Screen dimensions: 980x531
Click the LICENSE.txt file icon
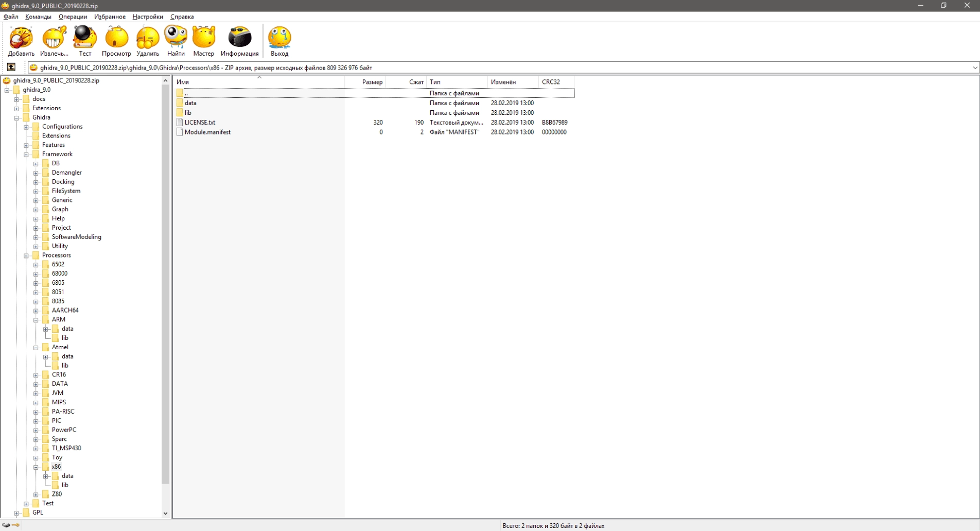pyautogui.click(x=180, y=122)
